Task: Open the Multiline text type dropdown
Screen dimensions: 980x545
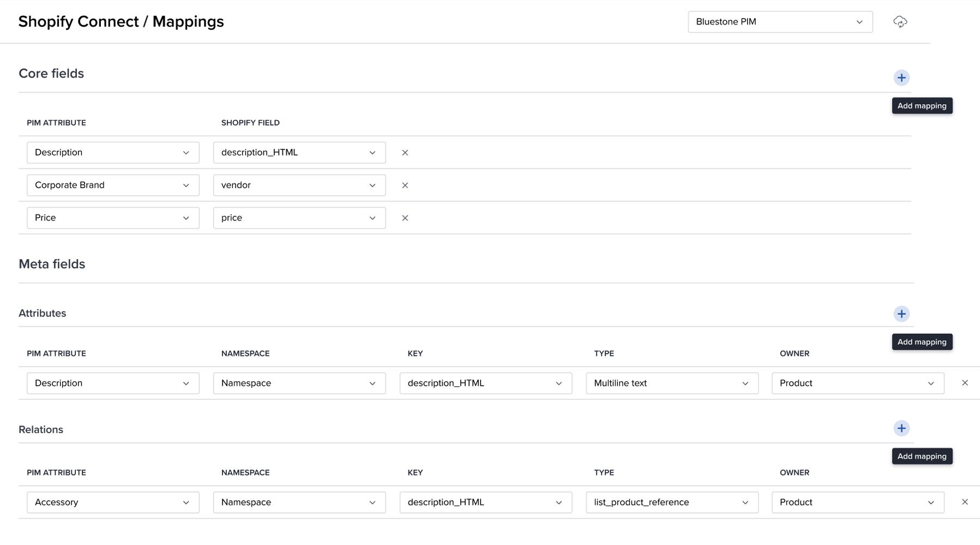Action: (x=671, y=383)
